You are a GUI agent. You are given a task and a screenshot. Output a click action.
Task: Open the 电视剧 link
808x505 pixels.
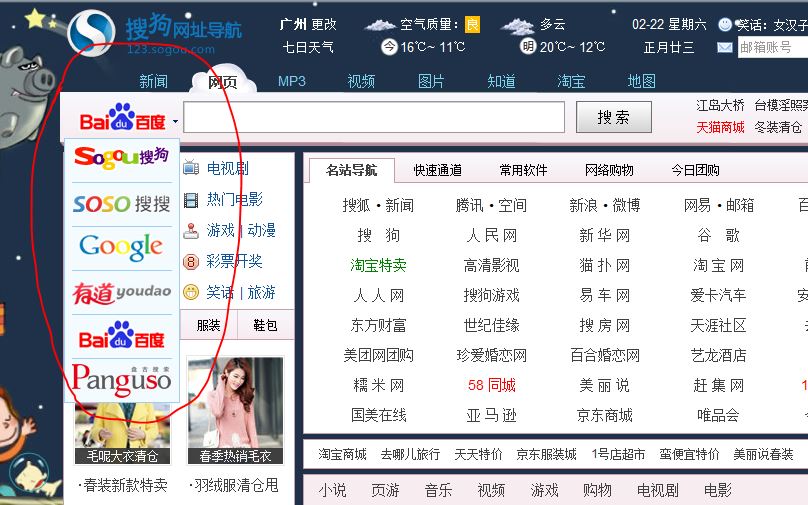coord(228,169)
